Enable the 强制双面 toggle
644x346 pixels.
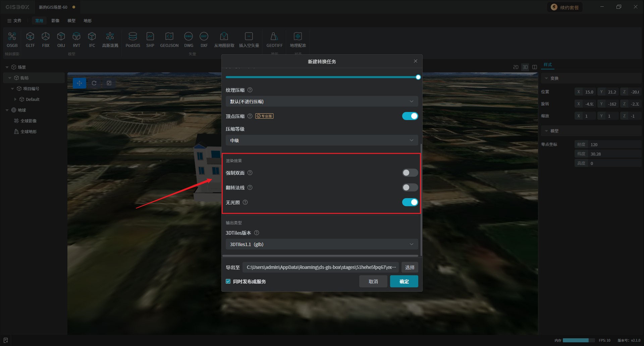pos(410,173)
